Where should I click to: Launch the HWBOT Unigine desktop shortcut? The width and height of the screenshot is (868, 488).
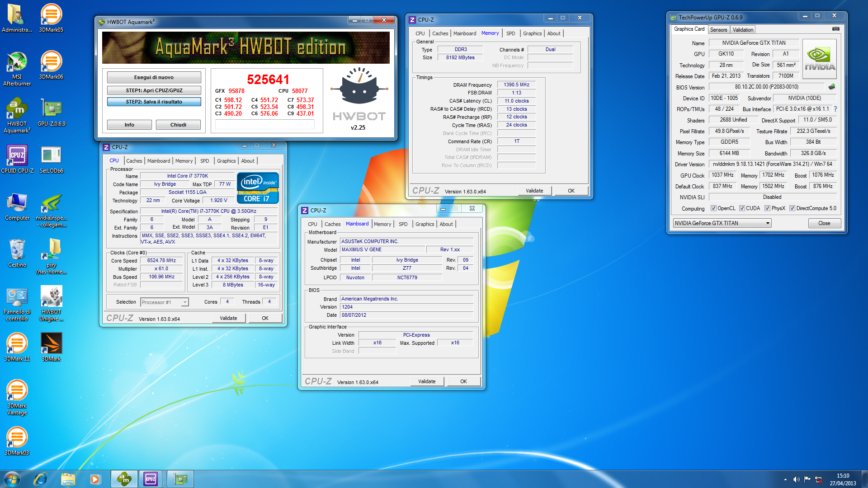point(51,304)
